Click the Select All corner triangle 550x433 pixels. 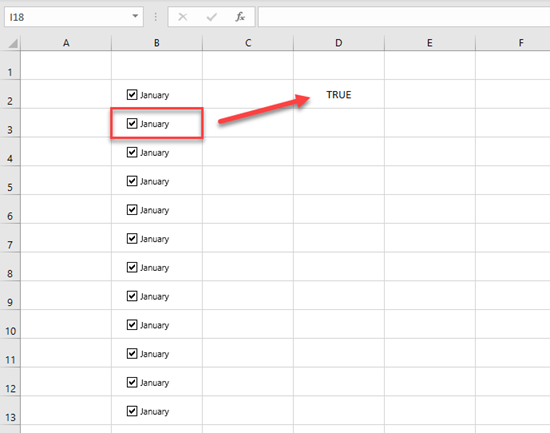pos(13,44)
